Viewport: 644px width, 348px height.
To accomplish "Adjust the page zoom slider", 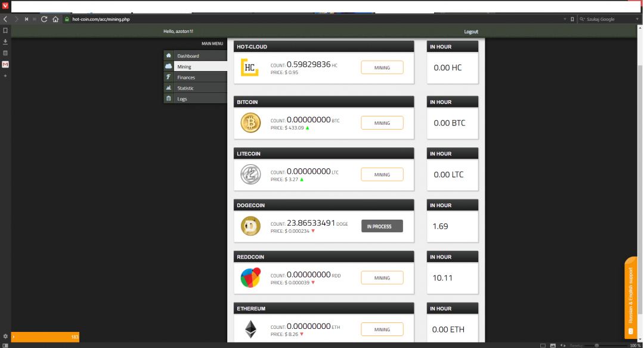I will click(596, 345).
